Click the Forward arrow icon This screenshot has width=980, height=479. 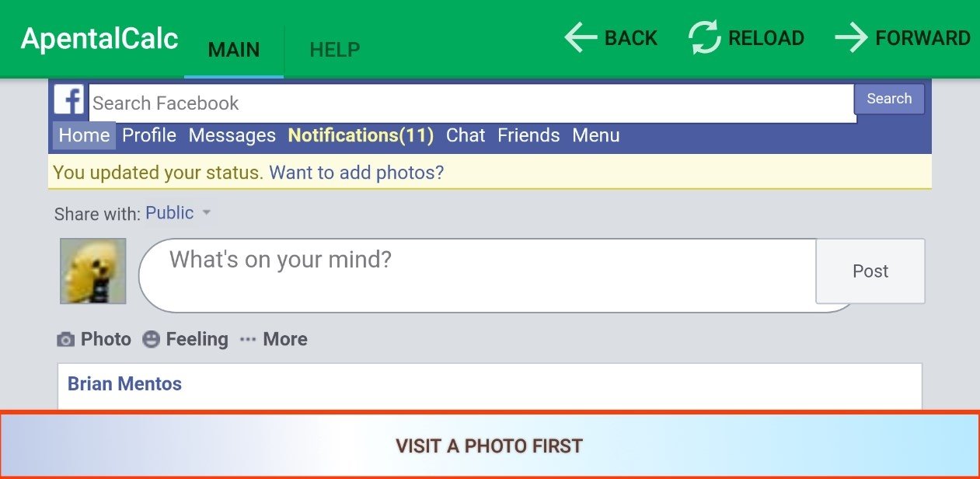pos(851,37)
